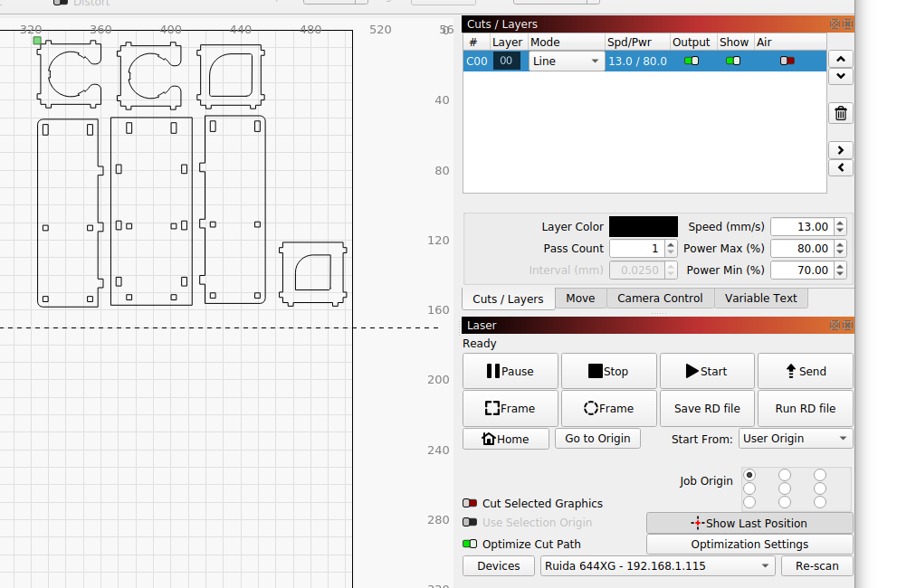The width and height of the screenshot is (897, 588).
Task: Move layer up with up arrow
Action: pyautogui.click(x=841, y=59)
